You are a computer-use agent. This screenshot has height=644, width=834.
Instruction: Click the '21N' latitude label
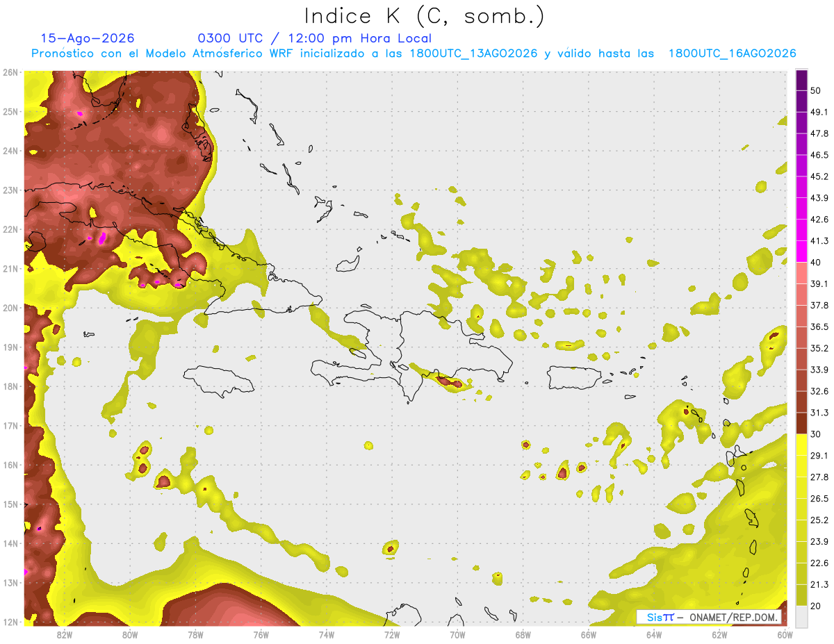(x=10, y=269)
